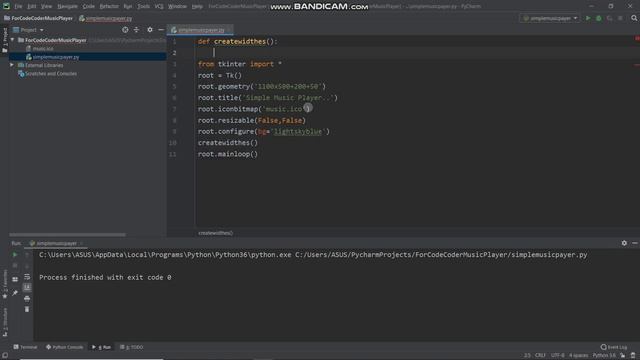Viewport: 640px width, 360px height.
Task: Click the 4 spaces indent indicator
Action: [579, 356]
